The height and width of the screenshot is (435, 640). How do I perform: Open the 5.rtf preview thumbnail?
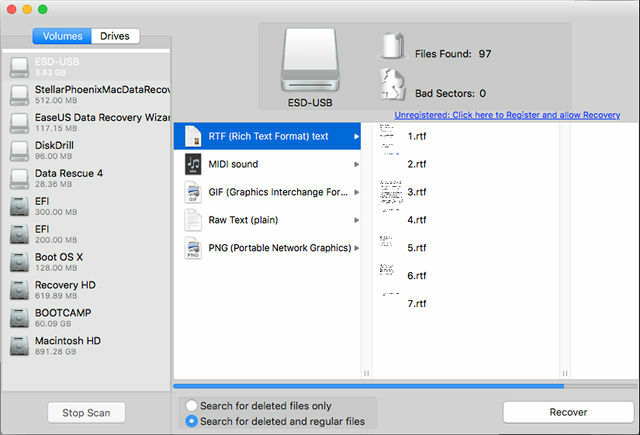point(386,241)
